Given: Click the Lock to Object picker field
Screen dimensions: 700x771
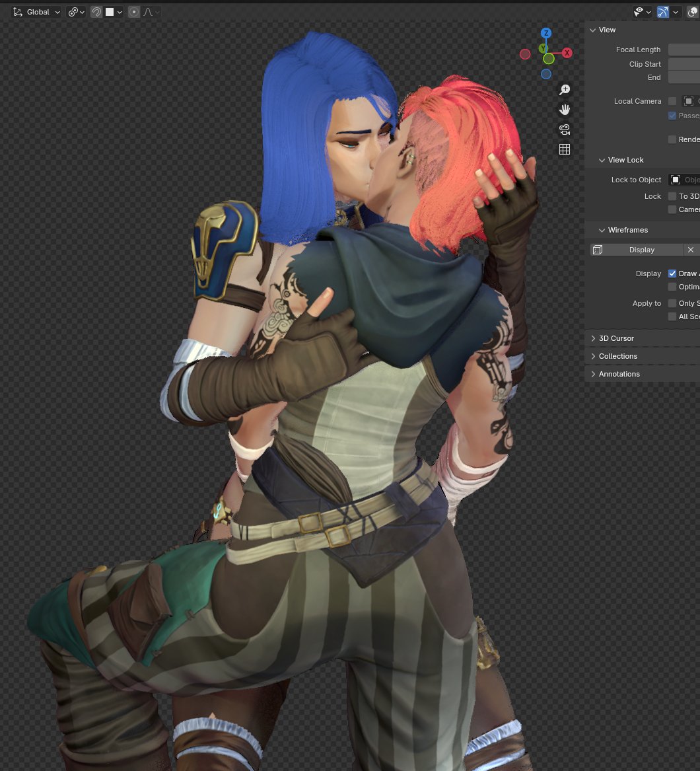Looking at the screenshot, I should [683, 180].
